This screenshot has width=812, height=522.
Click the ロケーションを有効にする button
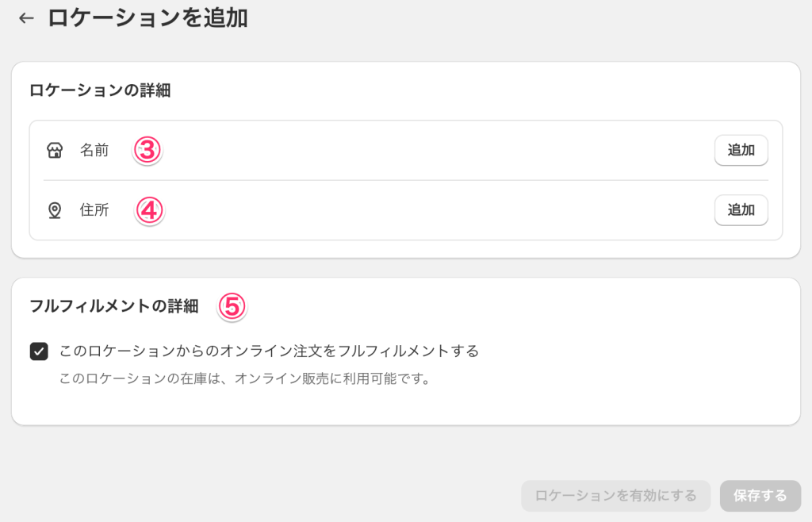[616, 495]
